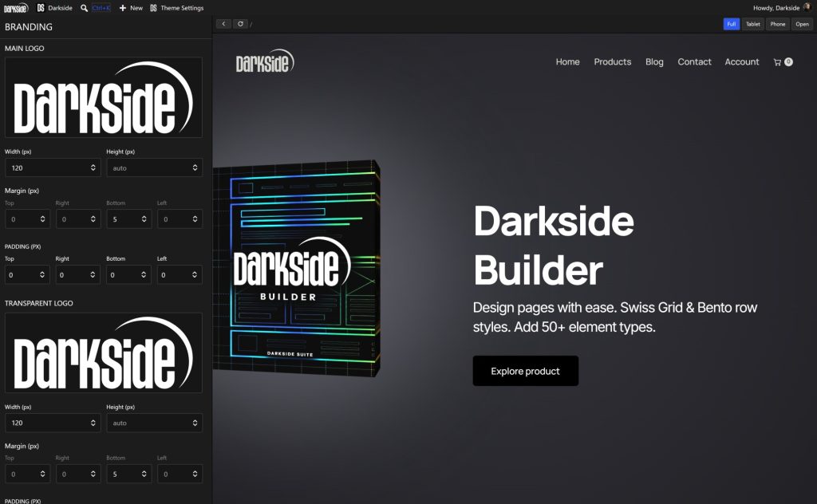Click the Darkside Builder product box image
This screenshot has width=817, height=504.
click(297, 268)
